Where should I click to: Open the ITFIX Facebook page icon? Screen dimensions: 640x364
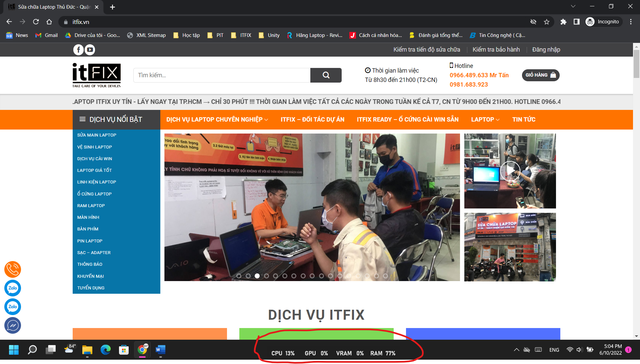coord(78,50)
